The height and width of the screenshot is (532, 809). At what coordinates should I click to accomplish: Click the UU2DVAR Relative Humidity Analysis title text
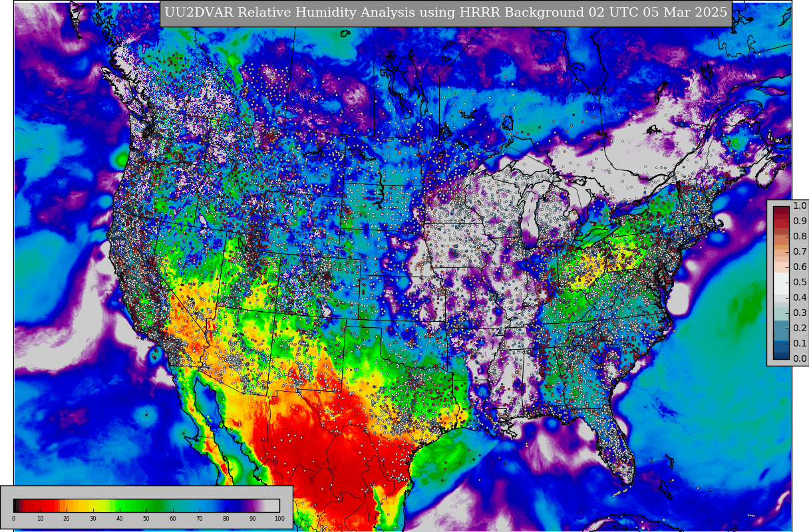(445, 13)
